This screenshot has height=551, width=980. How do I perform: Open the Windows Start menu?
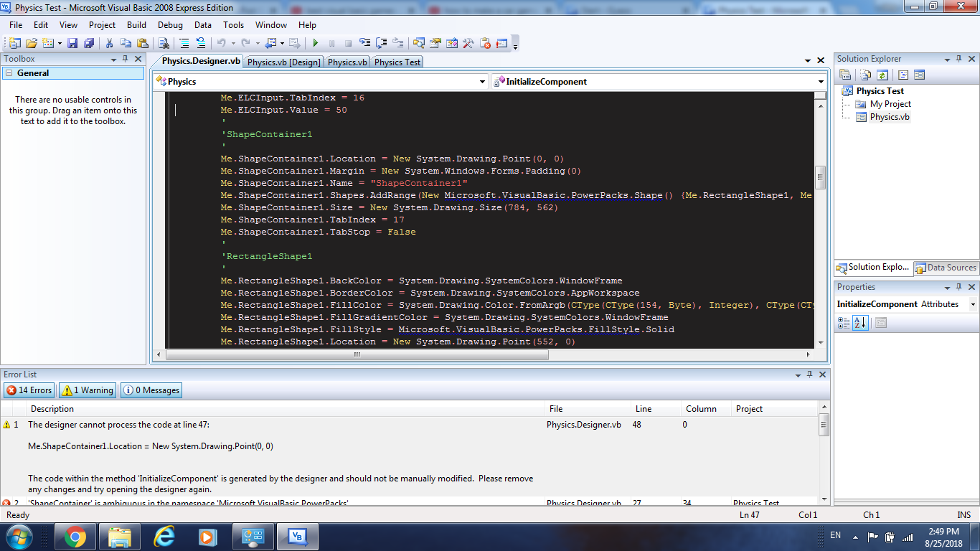pos(18,536)
